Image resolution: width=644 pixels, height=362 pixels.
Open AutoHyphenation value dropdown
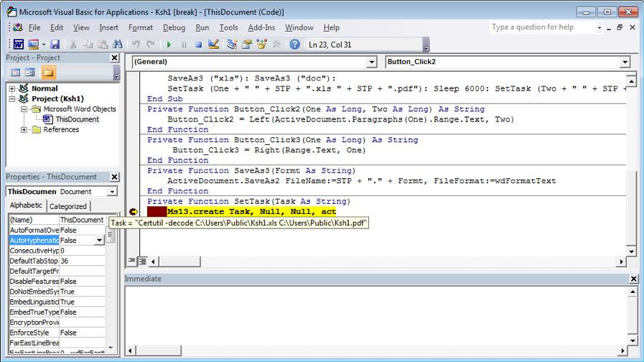[x=99, y=241]
